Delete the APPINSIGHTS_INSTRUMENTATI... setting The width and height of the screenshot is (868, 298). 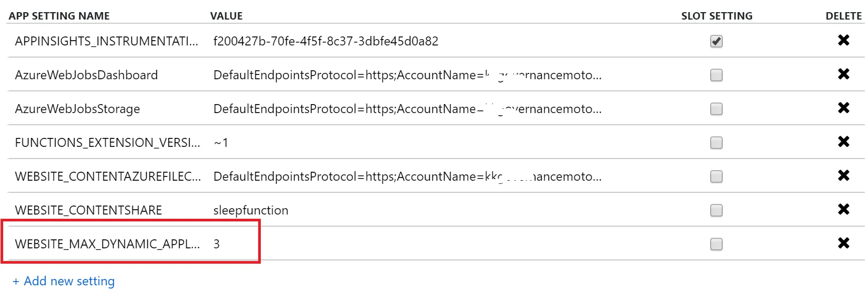click(843, 40)
